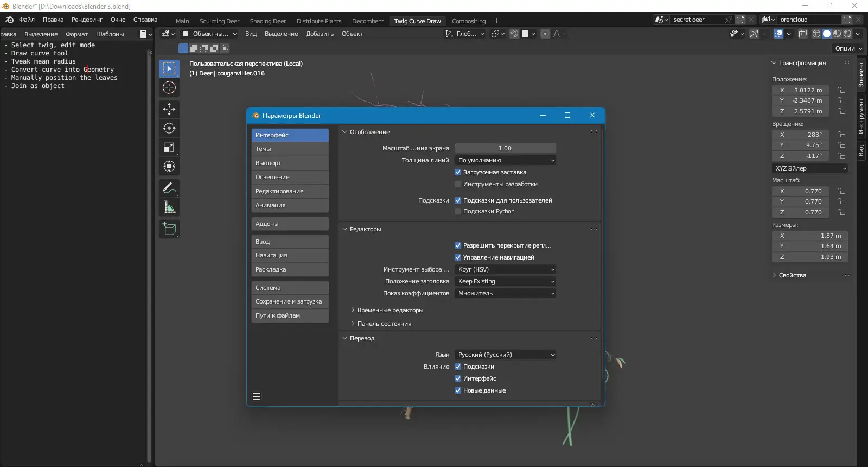Image resolution: width=868 pixels, height=467 pixels.
Task: Switch to Sculpting Deer workspace tab
Action: coord(219,21)
